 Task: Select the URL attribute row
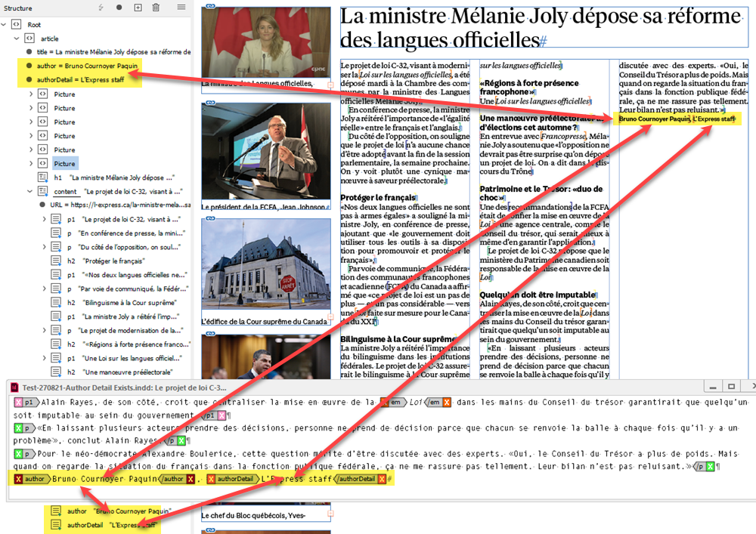coord(120,205)
